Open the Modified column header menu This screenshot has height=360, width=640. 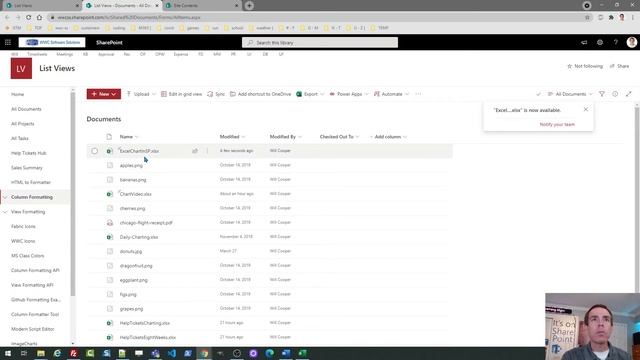[232, 137]
